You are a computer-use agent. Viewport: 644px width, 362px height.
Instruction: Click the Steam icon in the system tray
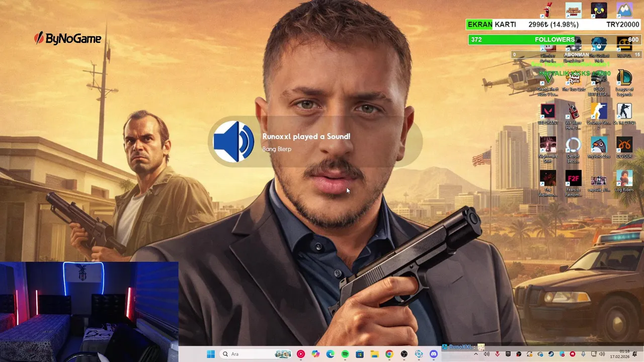pos(551,354)
